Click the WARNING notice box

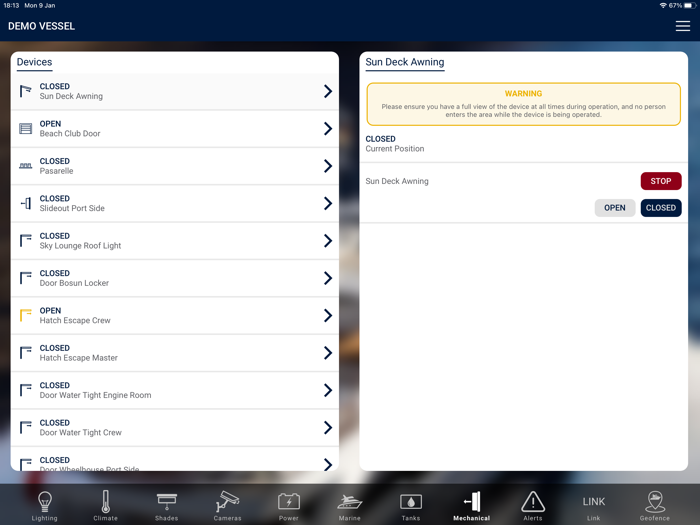(523, 104)
